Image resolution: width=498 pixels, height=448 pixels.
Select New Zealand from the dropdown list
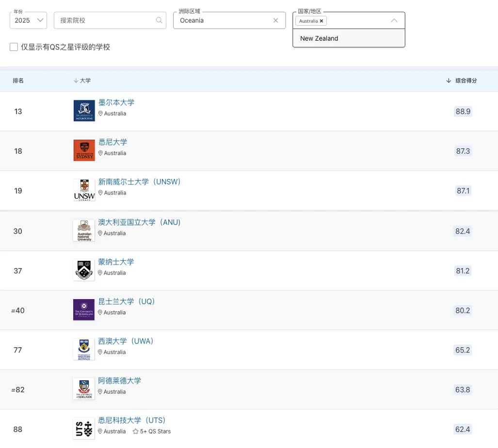(349, 38)
